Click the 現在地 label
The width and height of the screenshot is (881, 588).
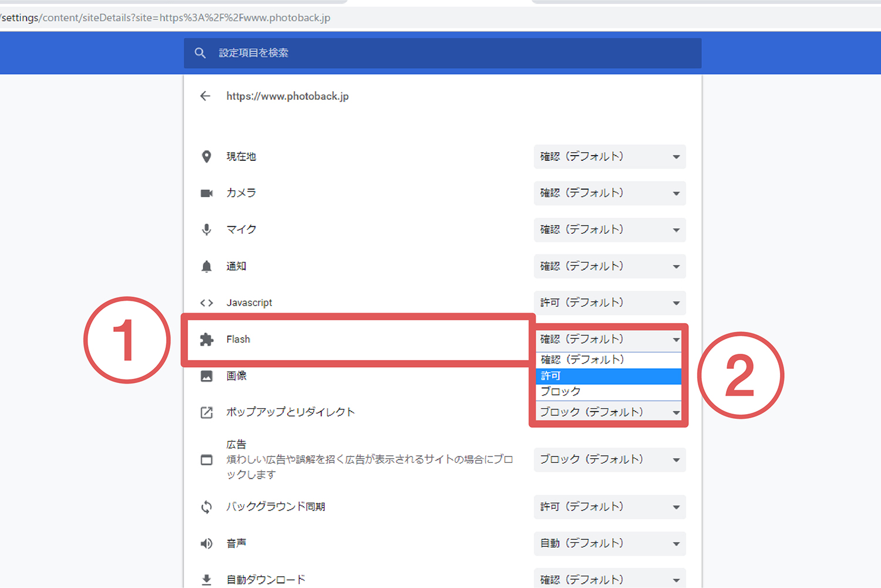pyautogui.click(x=241, y=157)
